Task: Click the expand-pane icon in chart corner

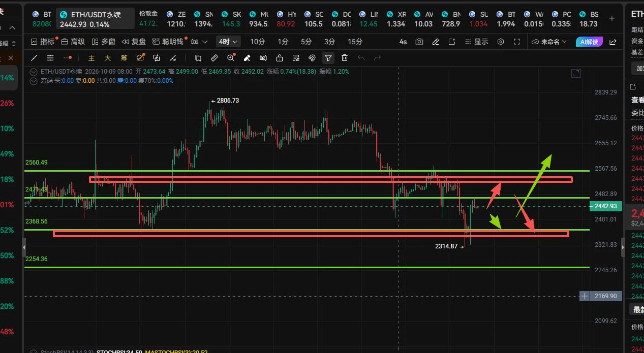Action: [576, 73]
